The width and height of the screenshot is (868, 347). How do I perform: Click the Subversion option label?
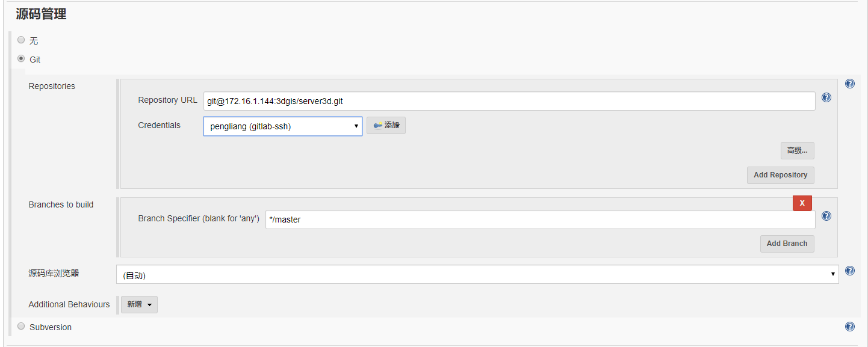(x=51, y=327)
